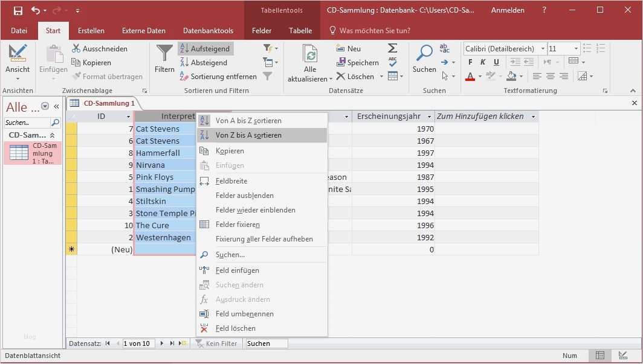The height and width of the screenshot is (364, 643).
Task: Open the font size 11 dropdown
Action: click(576, 49)
